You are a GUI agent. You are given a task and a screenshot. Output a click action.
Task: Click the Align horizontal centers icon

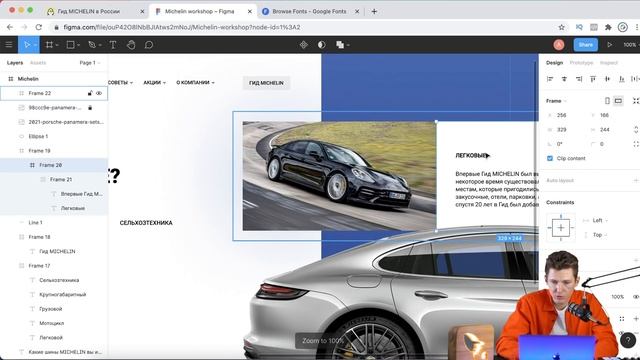564,79
